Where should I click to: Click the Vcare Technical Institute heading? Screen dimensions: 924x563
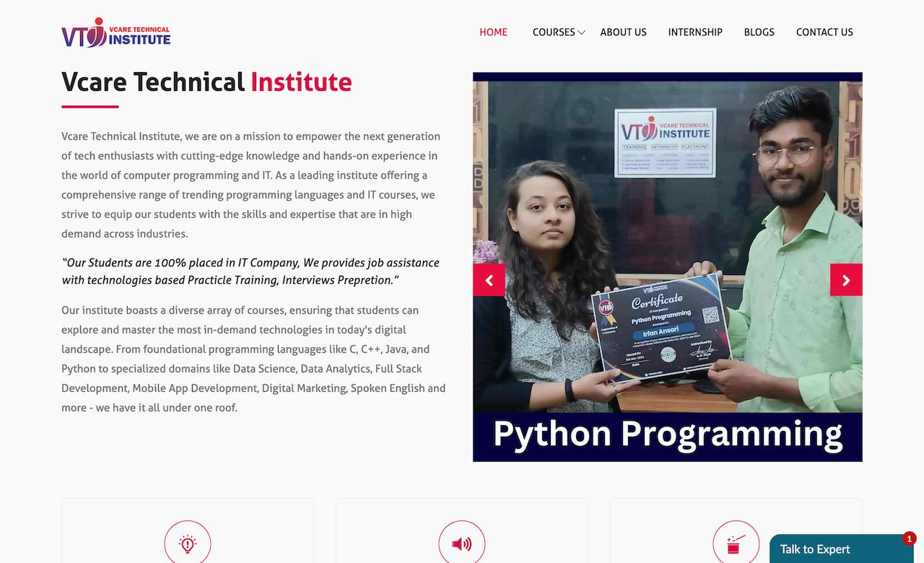click(206, 82)
